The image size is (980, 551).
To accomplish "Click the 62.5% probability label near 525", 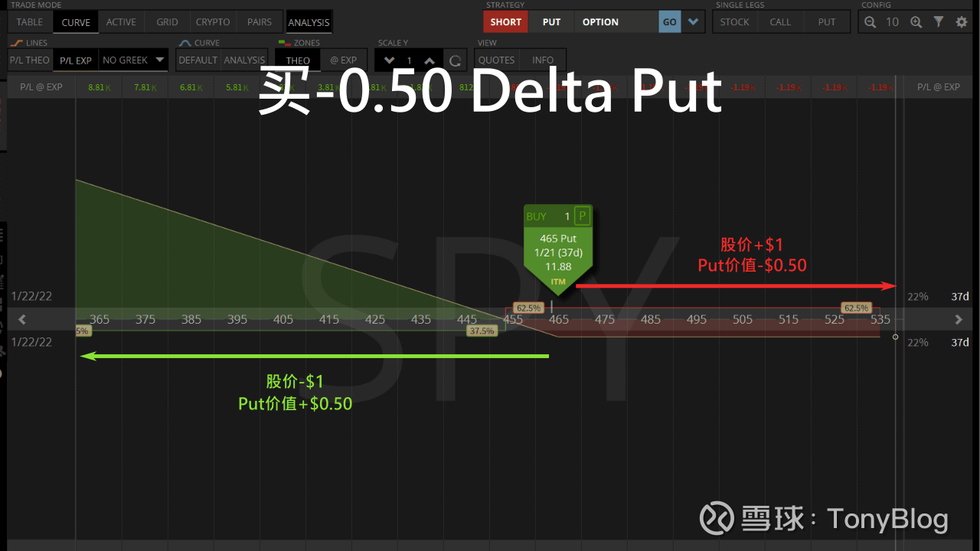I will (855, 308).
